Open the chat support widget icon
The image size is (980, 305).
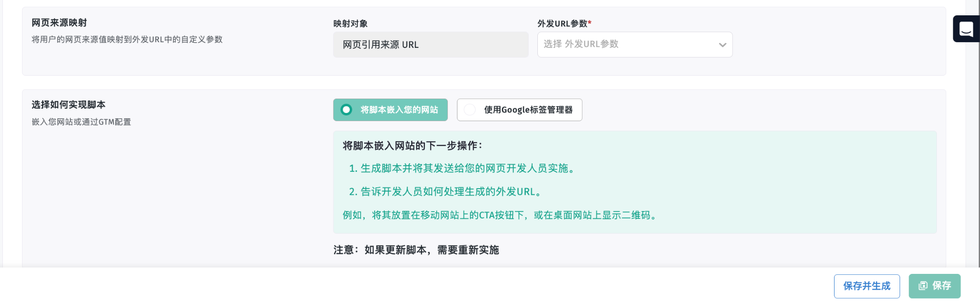click(966, 29)
